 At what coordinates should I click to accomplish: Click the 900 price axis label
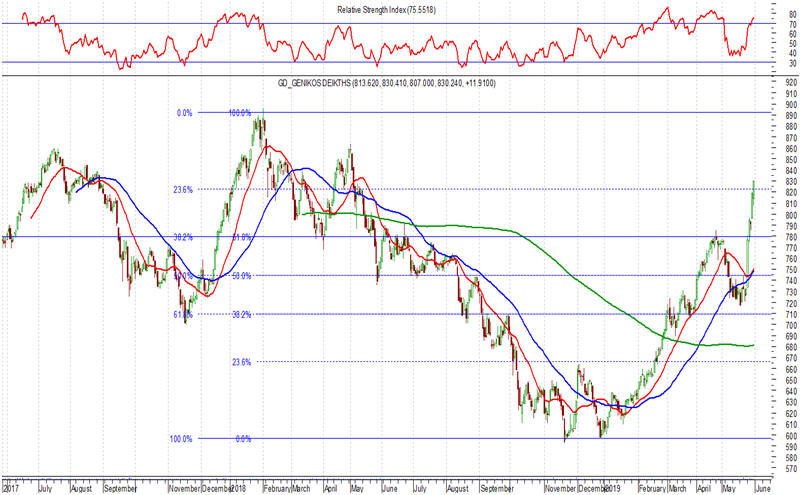(x=792, y=105)
